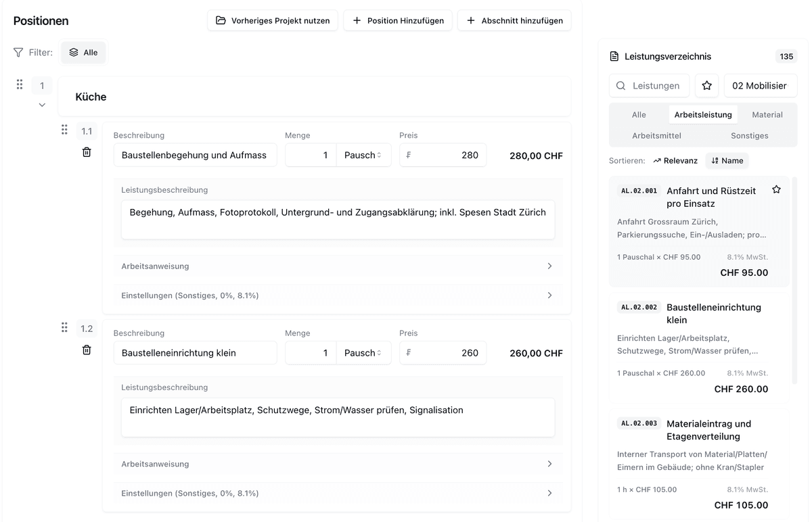Image resolution: width=812 pixels, height=522 pixels.
Task: Click the magnifier icon in the Leistungen search field
Action: [x=621, y=86]
